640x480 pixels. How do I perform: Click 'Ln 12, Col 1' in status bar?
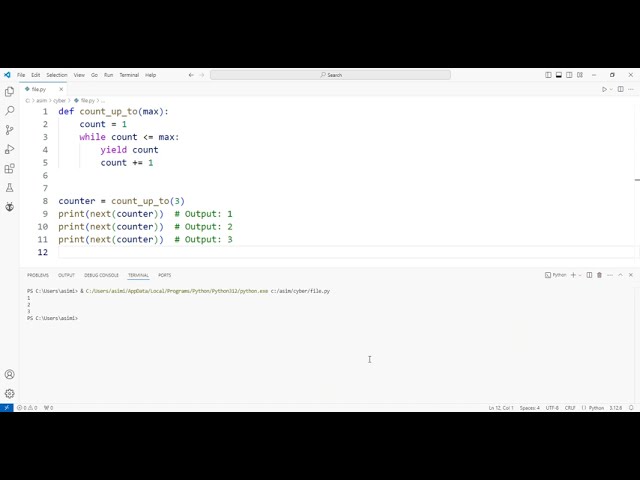tap(501, 408)
